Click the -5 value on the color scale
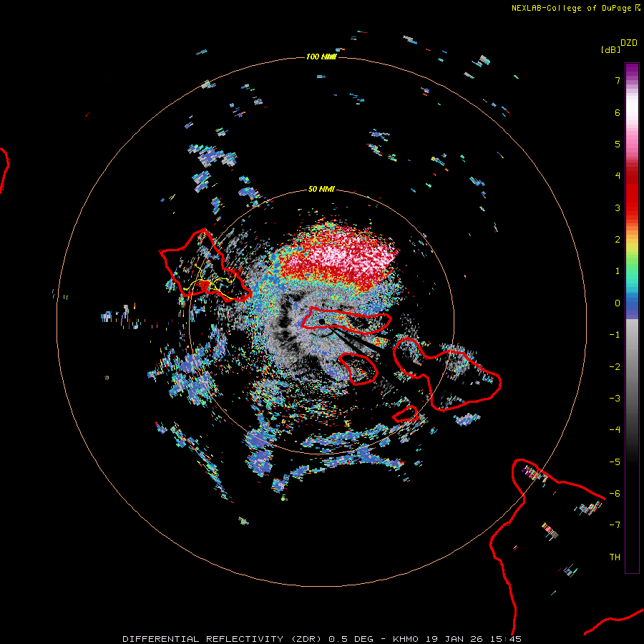Viewport: 644px width, 644px height. click(615, 462)
